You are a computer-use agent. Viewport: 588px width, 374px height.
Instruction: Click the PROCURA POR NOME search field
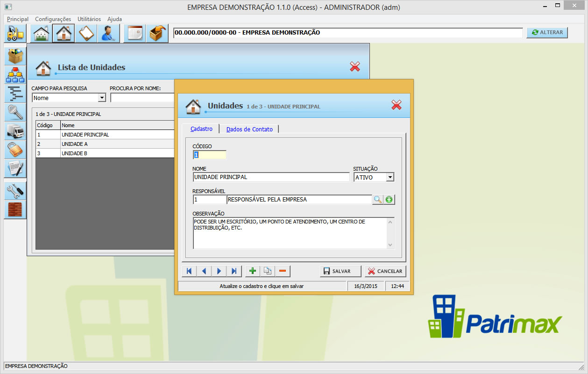pos(142,98)
